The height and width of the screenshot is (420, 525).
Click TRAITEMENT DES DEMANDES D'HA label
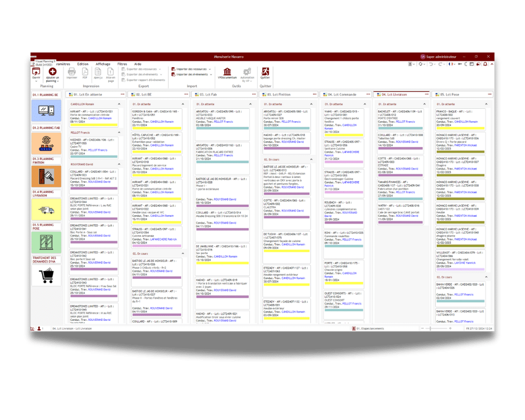click(x=45, y=260)
